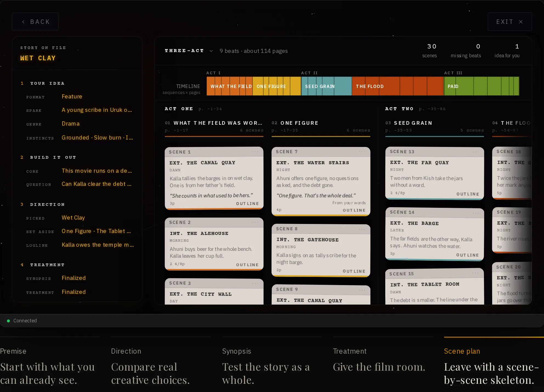Screen dimensions: 544x392
Task: Open Scene 7 Ext. The Water Stairs card
Action: 321,182
